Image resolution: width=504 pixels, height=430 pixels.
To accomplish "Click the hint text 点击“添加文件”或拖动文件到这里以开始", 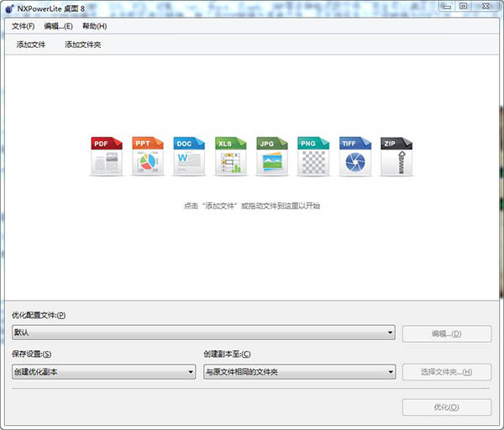I will [252, 206].
